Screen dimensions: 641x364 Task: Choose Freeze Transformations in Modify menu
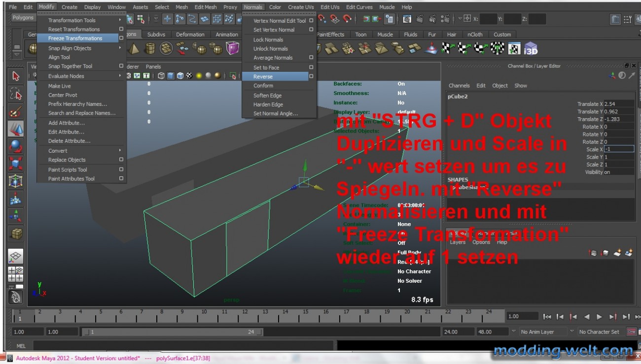pyautogui.click(x=75, y=38)
